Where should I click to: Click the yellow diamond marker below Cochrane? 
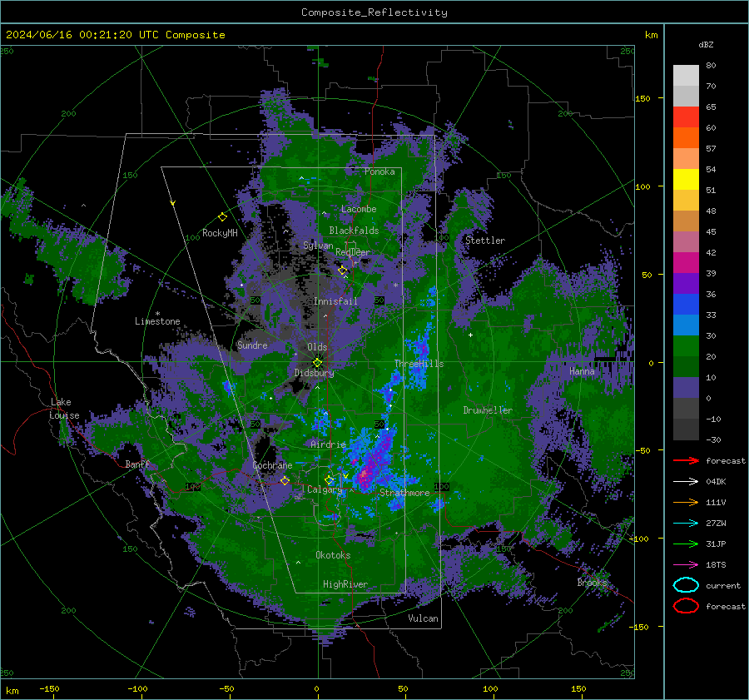pyautogui.click(x=285, y=480)
